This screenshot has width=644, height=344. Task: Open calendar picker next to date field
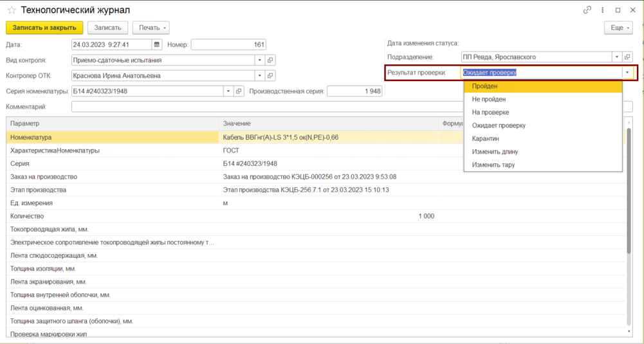pos(156,44)
